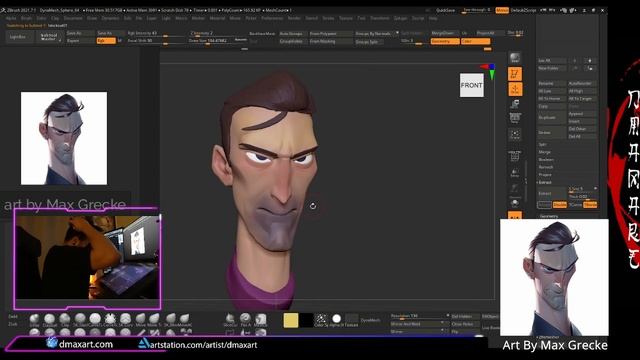Toggle the orange TBorde option under Extract

(590, 204)
